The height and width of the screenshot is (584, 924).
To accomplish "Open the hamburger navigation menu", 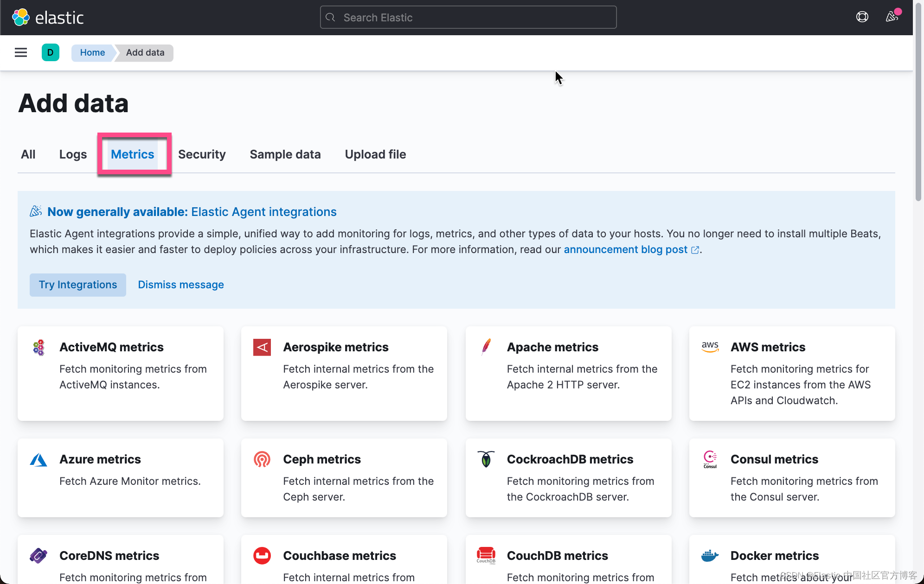I will pyautogui.click(x=21, y=52).
